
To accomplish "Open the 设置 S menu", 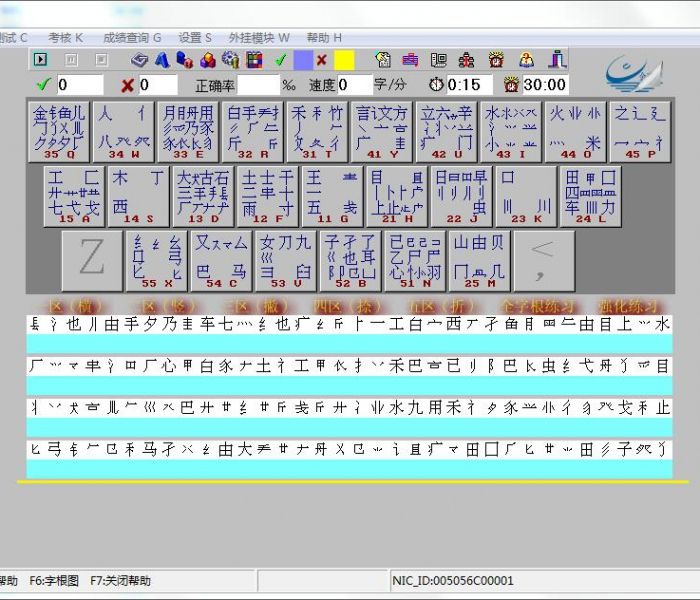I will click(195, 38).
